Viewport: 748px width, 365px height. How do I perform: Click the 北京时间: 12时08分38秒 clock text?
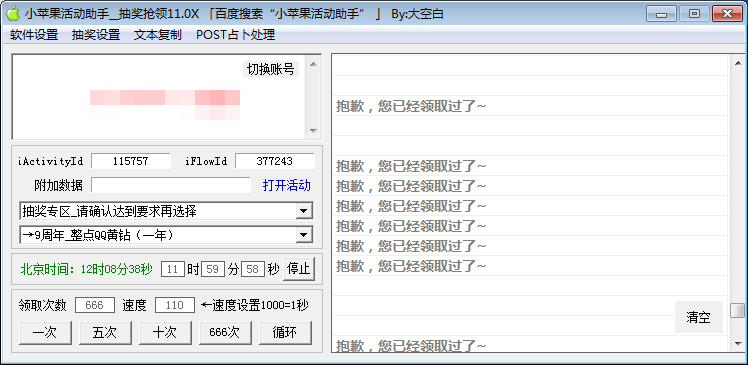pos(87,270)
